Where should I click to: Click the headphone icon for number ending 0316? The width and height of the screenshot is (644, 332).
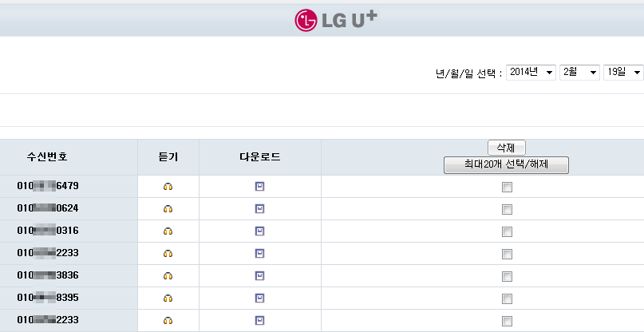(x=168, y=231)
